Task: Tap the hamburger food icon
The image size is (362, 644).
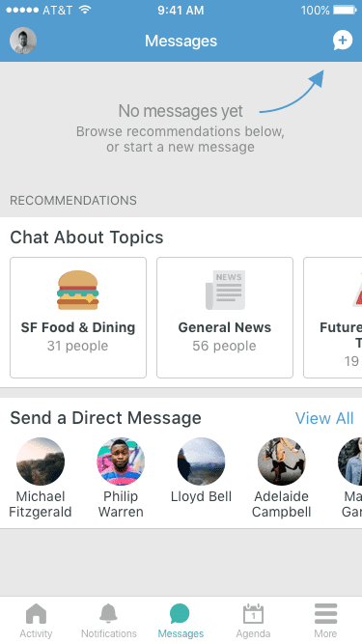Action: point(77,290)
